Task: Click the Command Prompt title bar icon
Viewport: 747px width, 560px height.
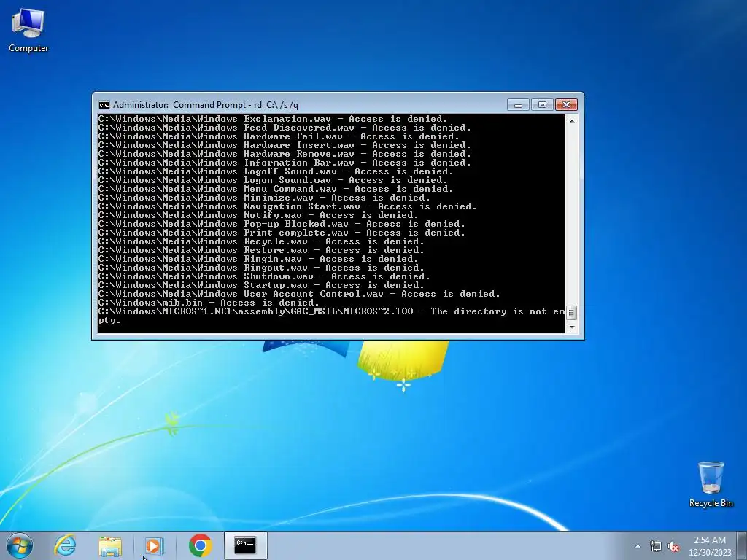Action: click(104, 105)
